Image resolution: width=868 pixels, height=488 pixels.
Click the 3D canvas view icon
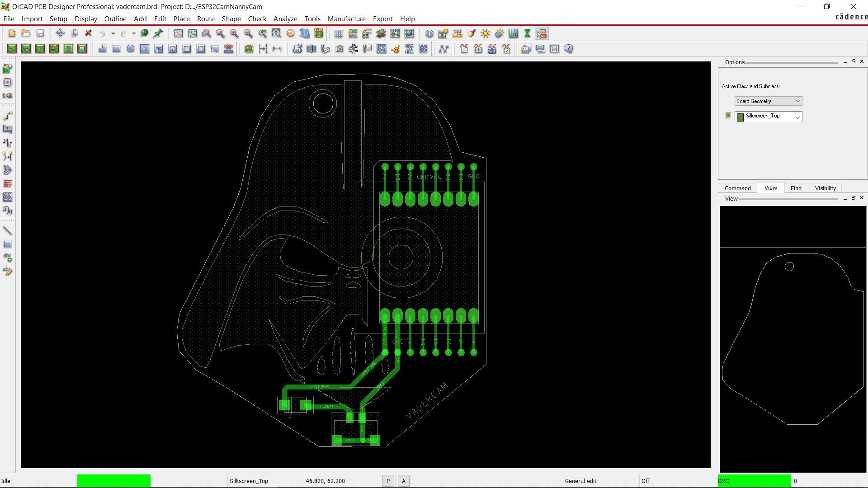pos(304,33)
